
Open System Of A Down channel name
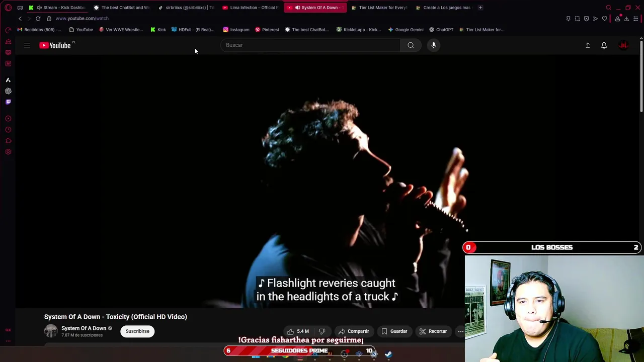[x=84, y=328]
